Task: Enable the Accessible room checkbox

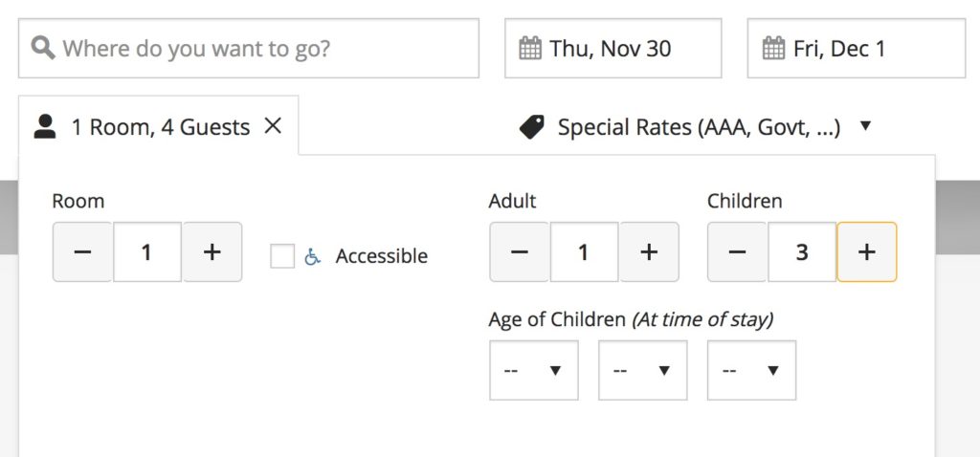Action: [282, 256]
